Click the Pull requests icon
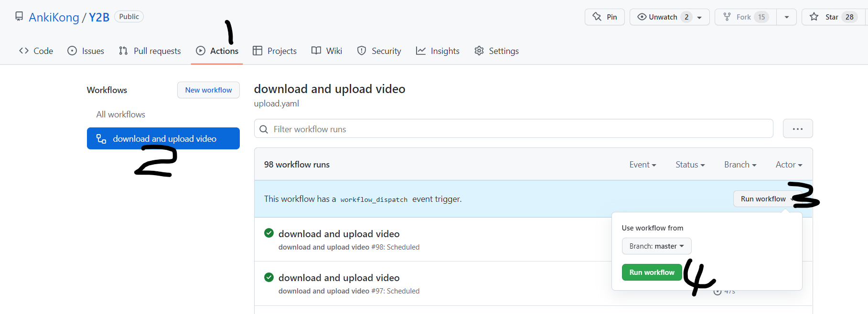868x314 pixels. point(123,51)
